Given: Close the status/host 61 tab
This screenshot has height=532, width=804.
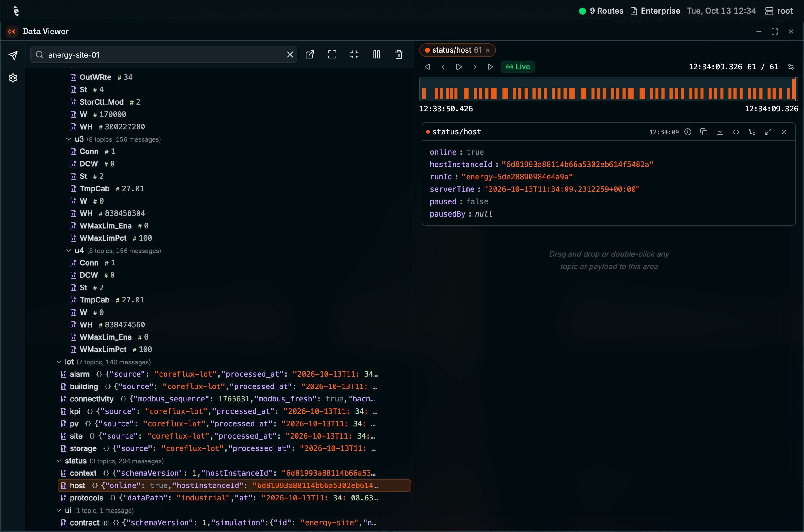Looking at the screenshot, I should coord(487,50).
